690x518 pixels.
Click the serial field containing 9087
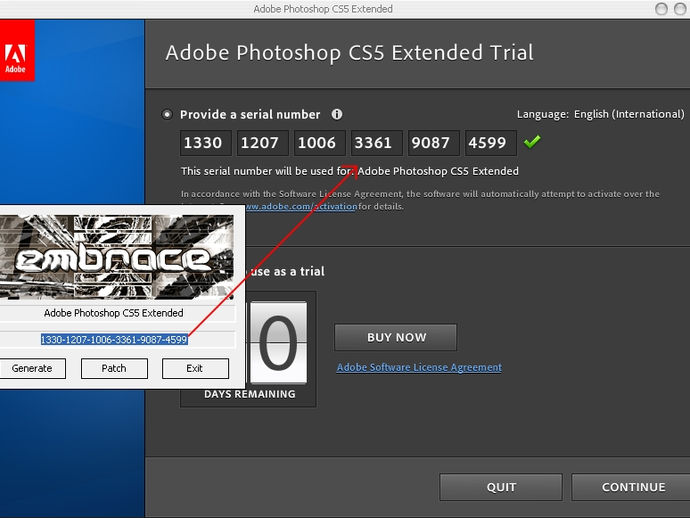434,143
